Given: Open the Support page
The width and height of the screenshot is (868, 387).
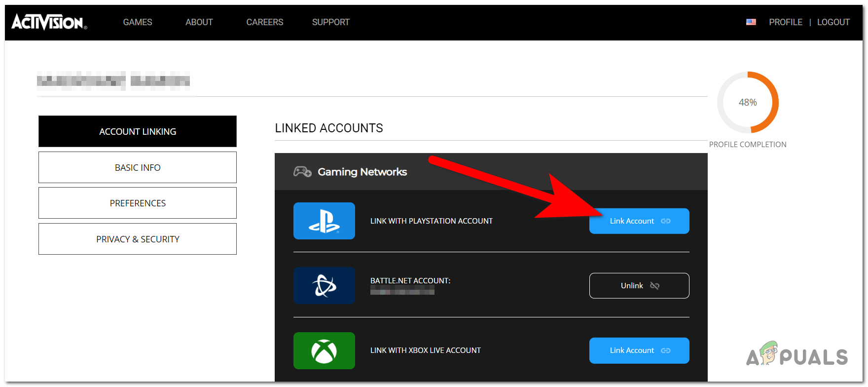Looking at the screenshot, I should (331, 22).
